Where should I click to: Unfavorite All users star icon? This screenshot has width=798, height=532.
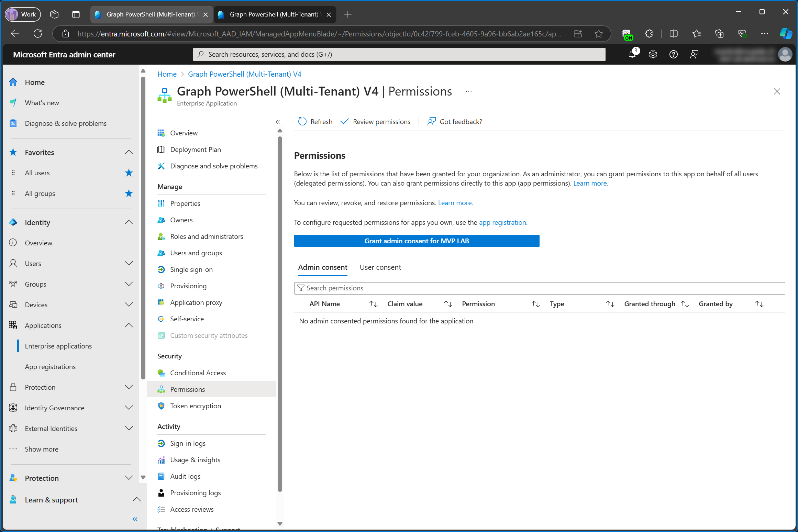click(129, 173)
